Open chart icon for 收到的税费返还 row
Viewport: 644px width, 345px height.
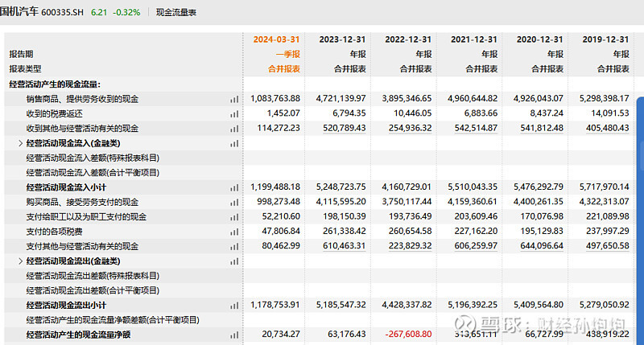click(234, 114)
